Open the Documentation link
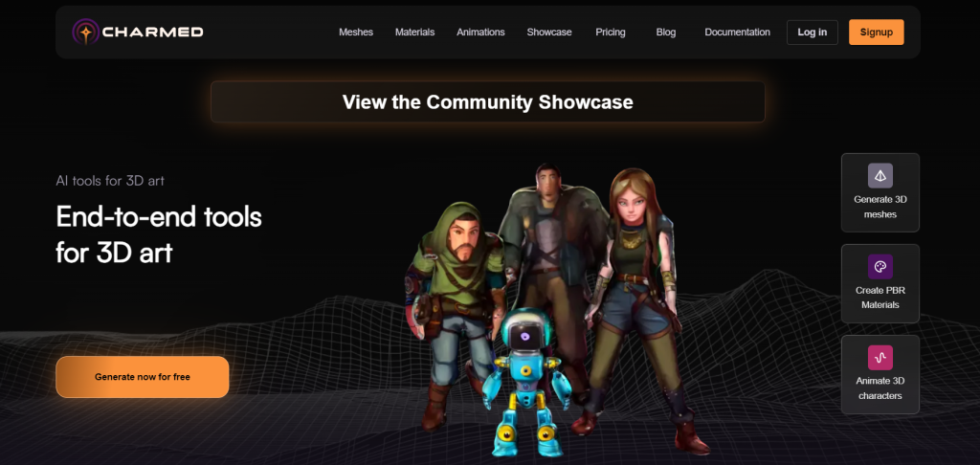The width and height of the screenshot is (980, 465). (737, 33)
